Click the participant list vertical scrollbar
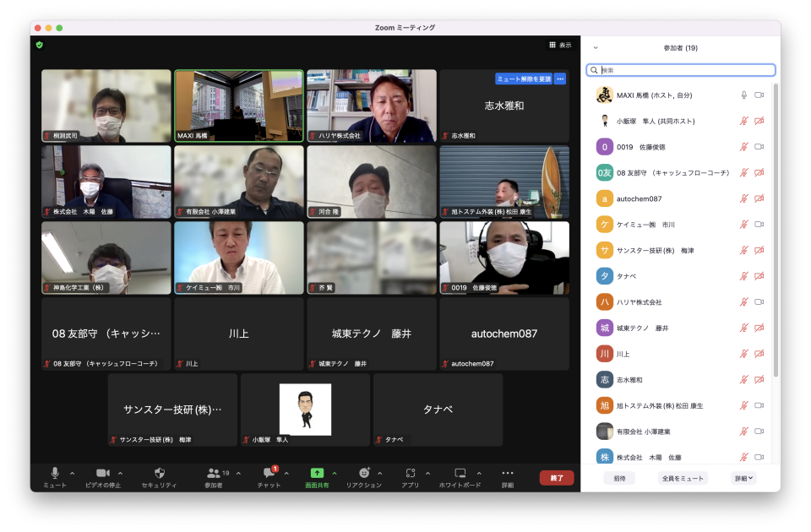811x532 pixels. tap(776, 228)
